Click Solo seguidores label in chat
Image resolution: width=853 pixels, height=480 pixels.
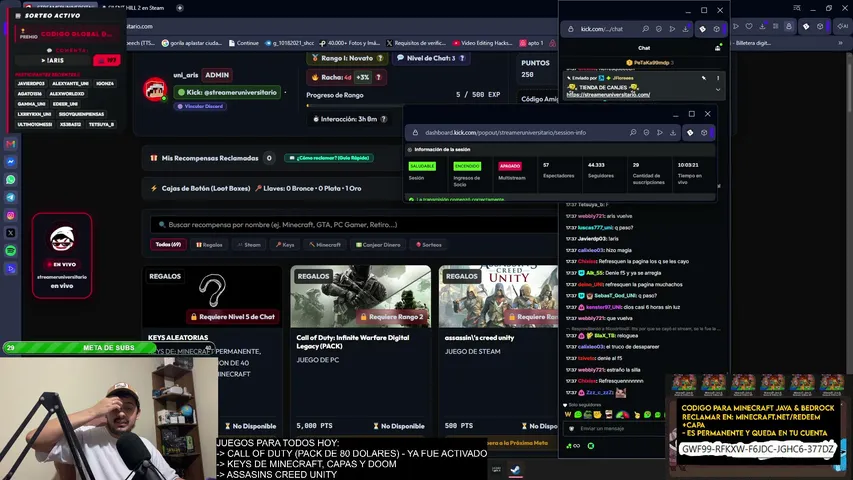point(585,405)
